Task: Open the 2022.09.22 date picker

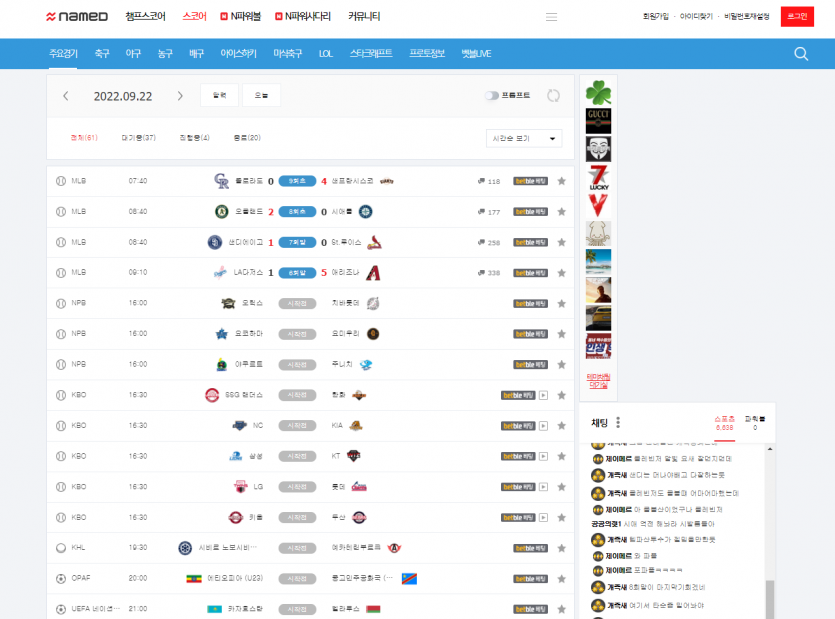Action: 123,96
